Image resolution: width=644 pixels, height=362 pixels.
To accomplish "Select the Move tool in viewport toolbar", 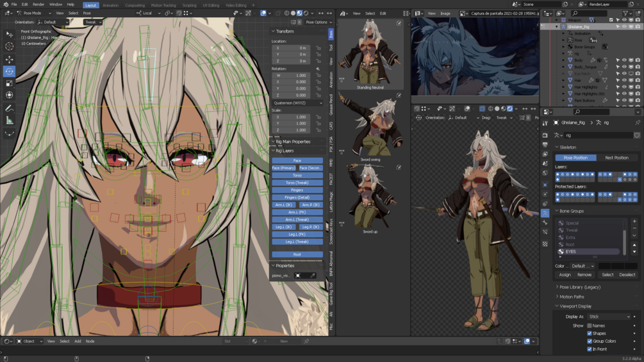I will (x=10, y=59).
